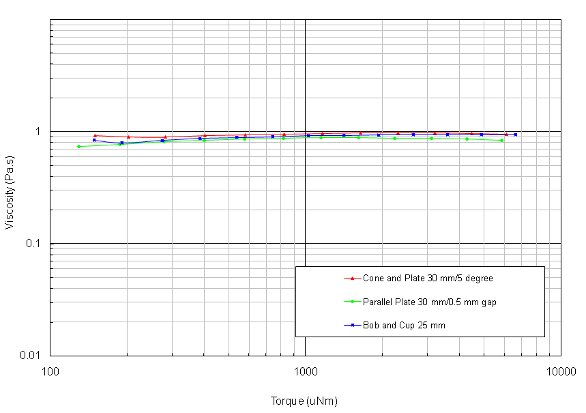
Task: Select the first red triangle of the Cone and Plate series
Action: 95,136
